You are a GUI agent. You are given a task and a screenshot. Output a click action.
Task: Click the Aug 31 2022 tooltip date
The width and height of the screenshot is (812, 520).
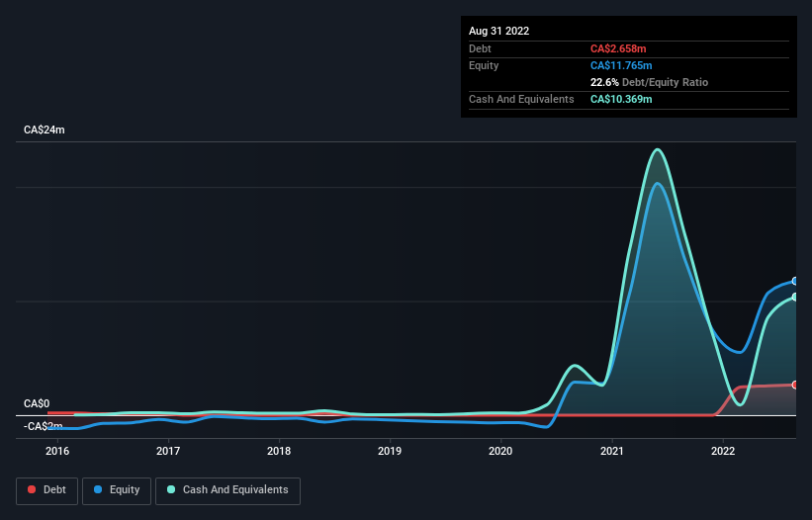click(499, 31)
